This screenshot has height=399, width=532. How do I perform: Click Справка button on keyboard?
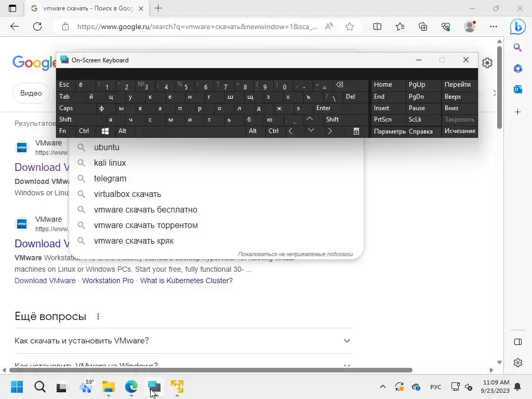(x=423, y=131)
